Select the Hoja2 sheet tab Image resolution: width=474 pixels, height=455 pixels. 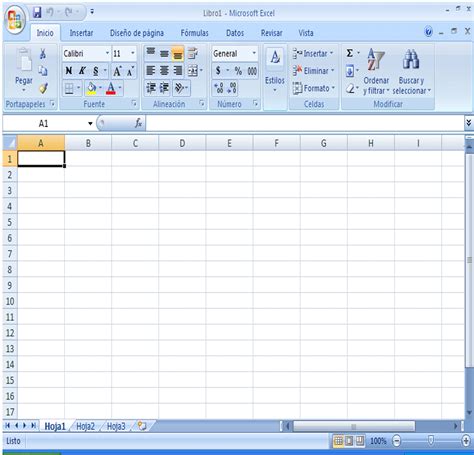(x=85, y=426)
